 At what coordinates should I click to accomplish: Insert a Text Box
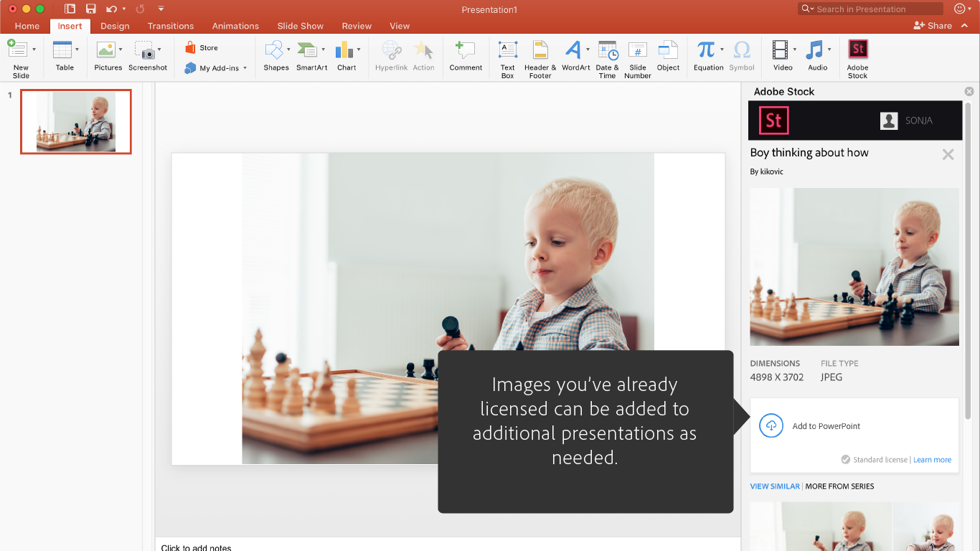tap(507, 50)
